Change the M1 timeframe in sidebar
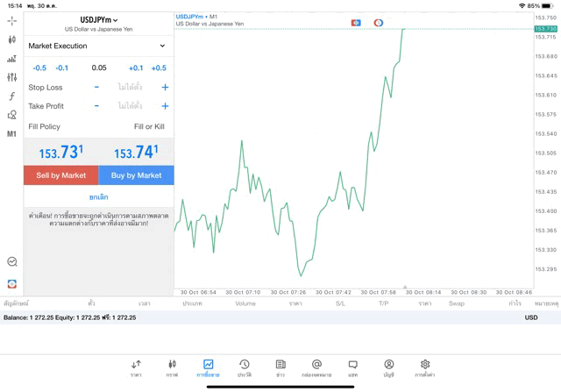Screen dimensions: 561x392 [12, 134]
